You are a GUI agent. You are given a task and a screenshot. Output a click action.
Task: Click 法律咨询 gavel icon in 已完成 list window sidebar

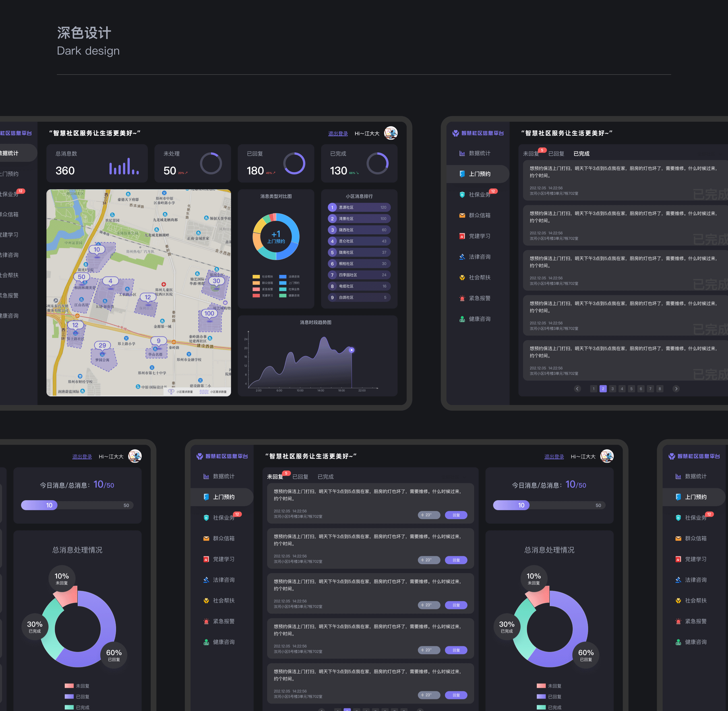coord(462,257)
